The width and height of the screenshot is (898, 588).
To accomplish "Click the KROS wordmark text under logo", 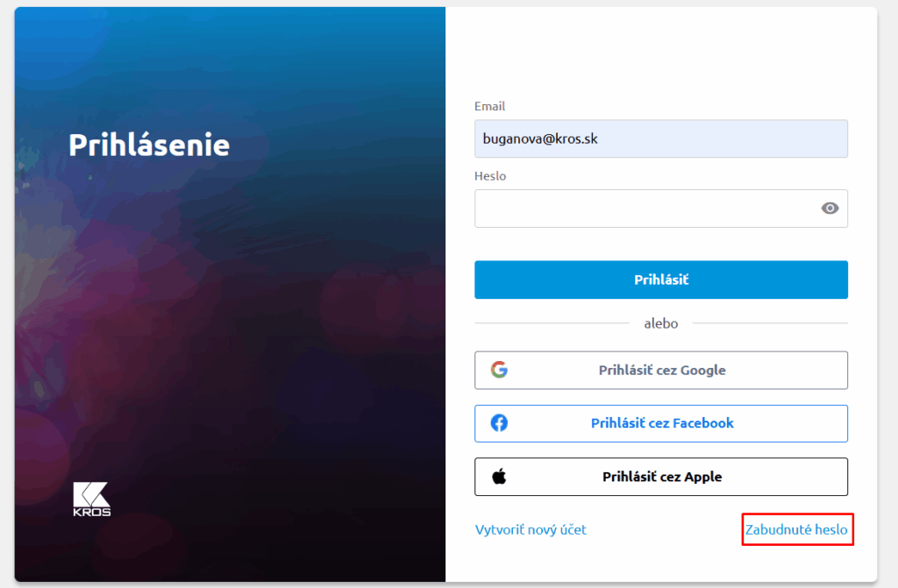I will pyautogui.click(x=91, y=512).
